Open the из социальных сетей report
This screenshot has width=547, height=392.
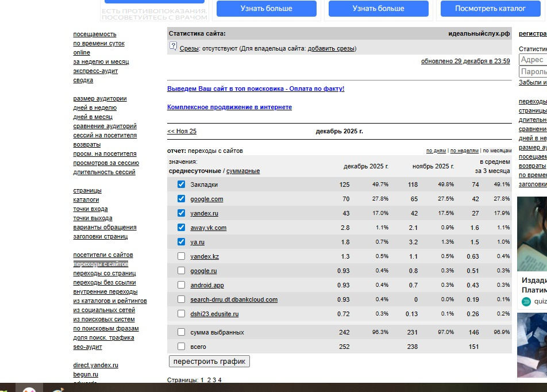(x=104, y=310)
